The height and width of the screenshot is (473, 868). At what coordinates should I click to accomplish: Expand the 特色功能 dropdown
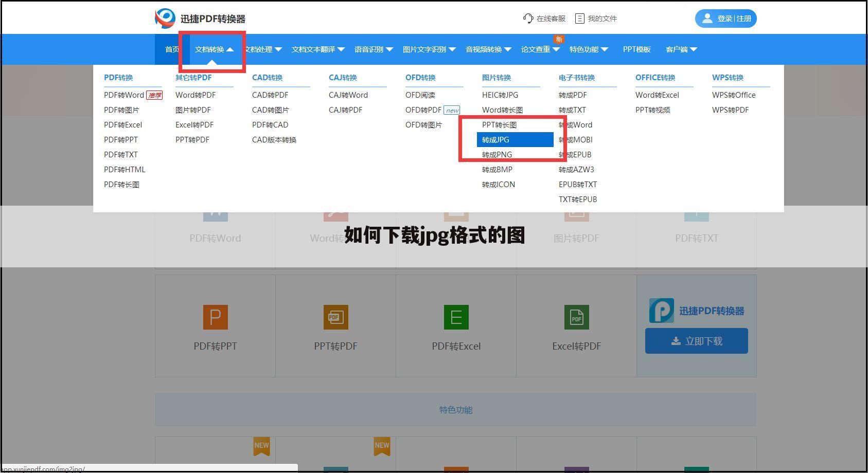coord(589,49)
